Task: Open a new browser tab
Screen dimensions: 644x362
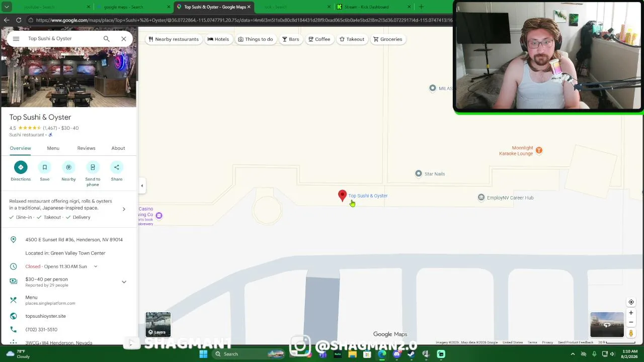Action: (x=421, y=7)
